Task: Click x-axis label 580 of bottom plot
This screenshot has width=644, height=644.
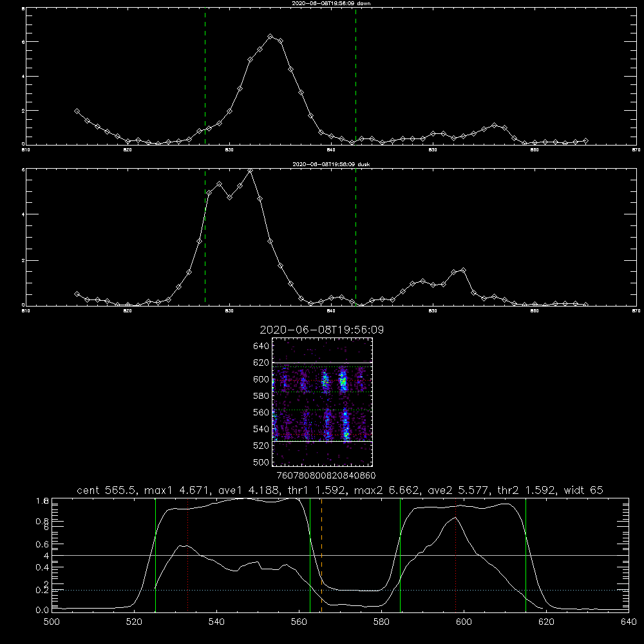Action: pyautogui.click(x=381, y=622)
